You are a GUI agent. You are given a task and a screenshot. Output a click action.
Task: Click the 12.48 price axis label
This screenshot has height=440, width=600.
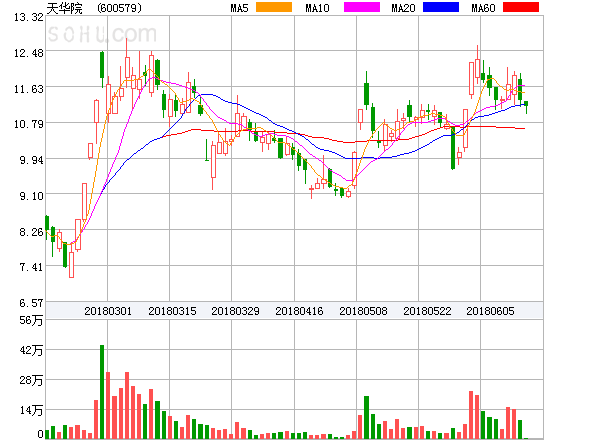[x=29, y=53]
